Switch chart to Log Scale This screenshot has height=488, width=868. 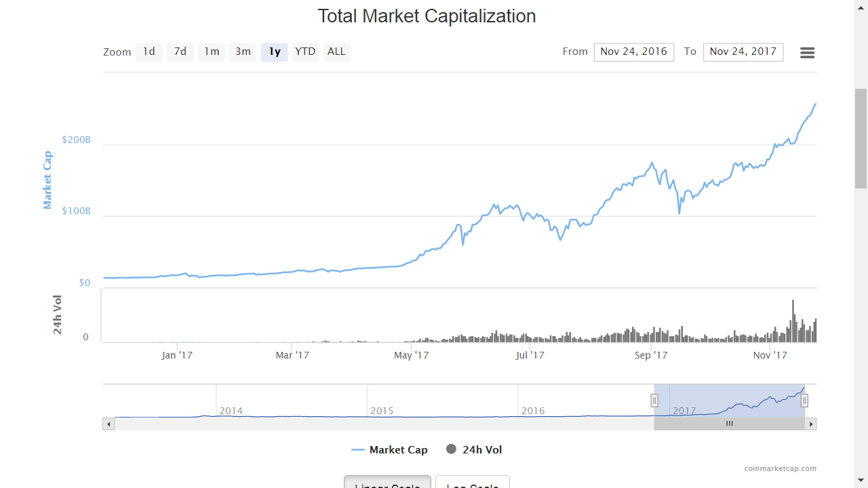click(x=472, y=483)
